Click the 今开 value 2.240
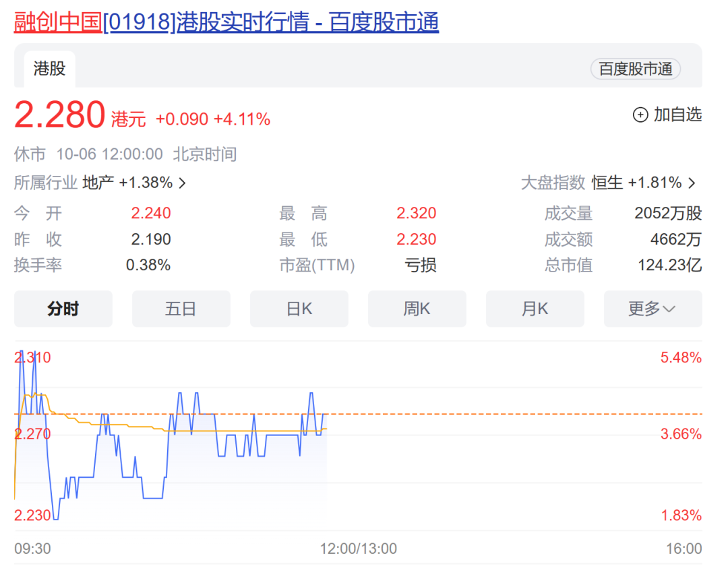728x568 pixels. point(151,213)
